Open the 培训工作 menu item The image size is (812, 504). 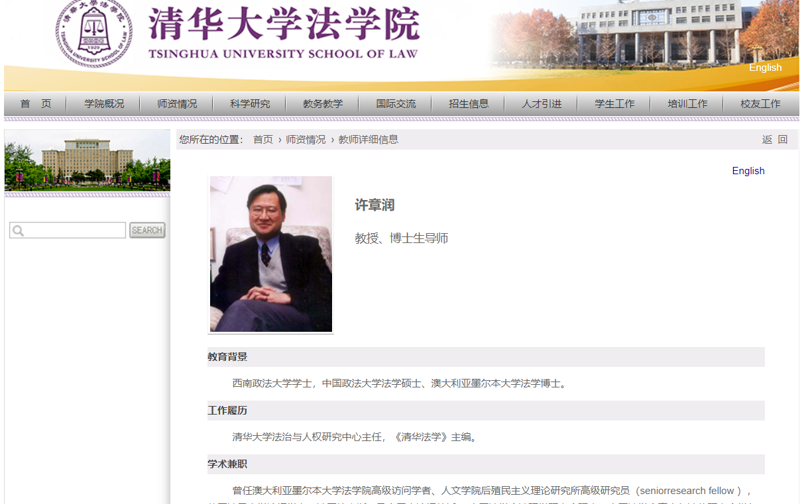point(687,104)
